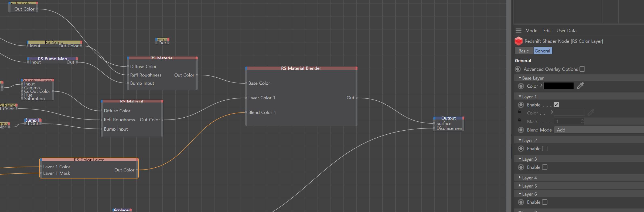Image resolution: width=644 pixels, height=212 pixels.
Task: Click the Layer 2 Enable animation dot
Action: (521, 148)
